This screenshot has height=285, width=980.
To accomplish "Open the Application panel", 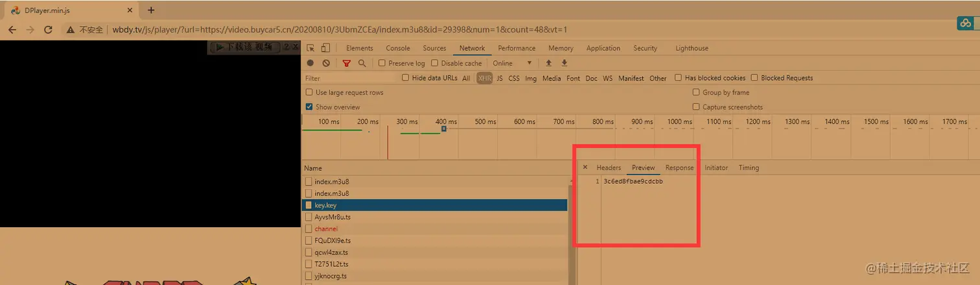I will click(x=603, y=48).
